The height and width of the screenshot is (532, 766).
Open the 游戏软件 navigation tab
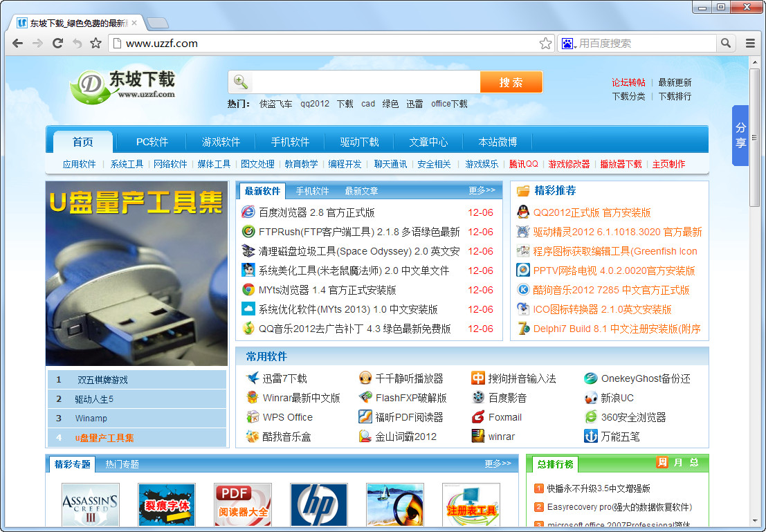[221, 142]
